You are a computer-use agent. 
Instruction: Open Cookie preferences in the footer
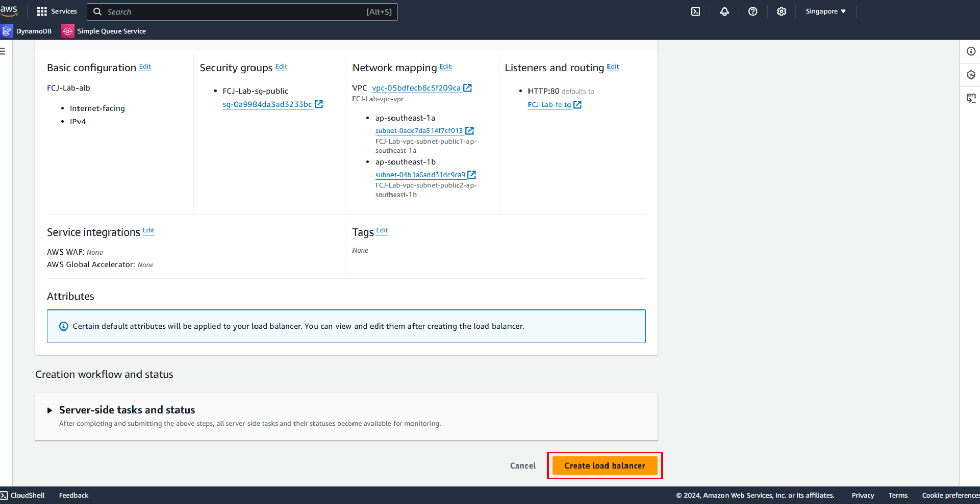(x=951, y=495)
